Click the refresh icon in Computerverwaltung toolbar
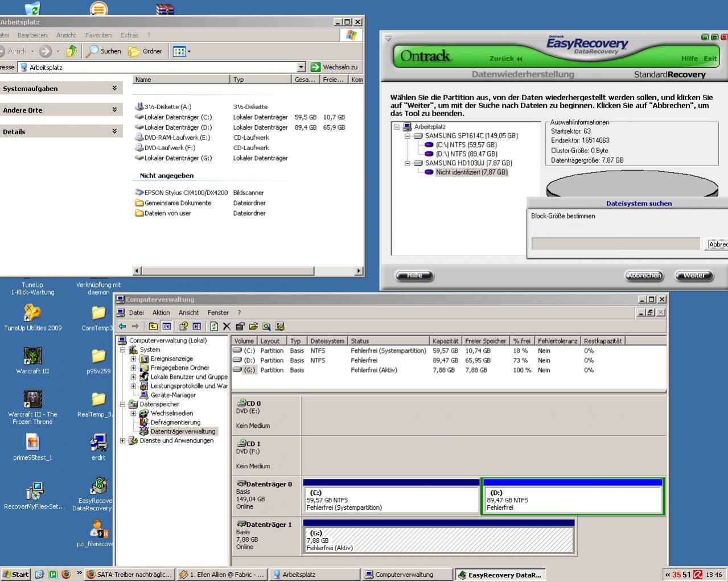Image resolution: width=728 pixels, height=582 pixels. pos(214,327)
